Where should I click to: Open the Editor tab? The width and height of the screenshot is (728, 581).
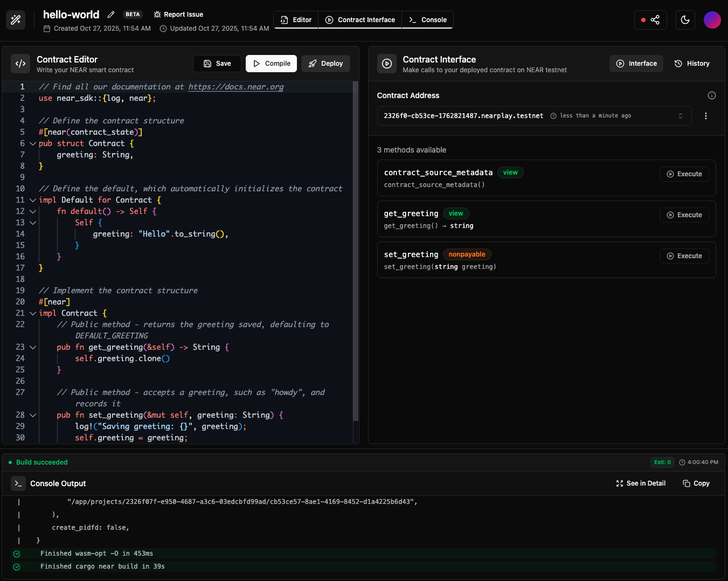296,20
